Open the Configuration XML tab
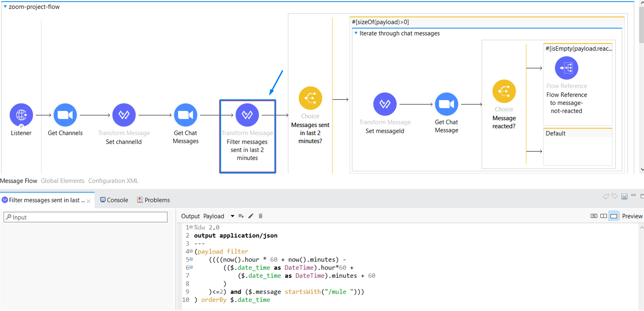 pos(113,181)
